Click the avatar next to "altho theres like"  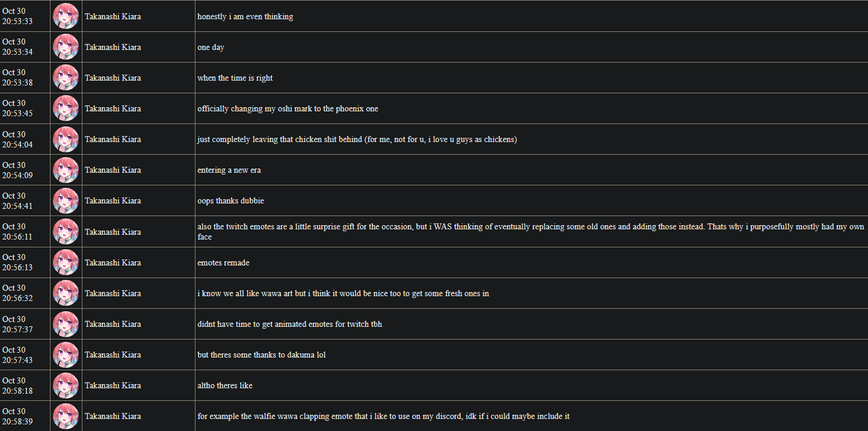(66, 385)
